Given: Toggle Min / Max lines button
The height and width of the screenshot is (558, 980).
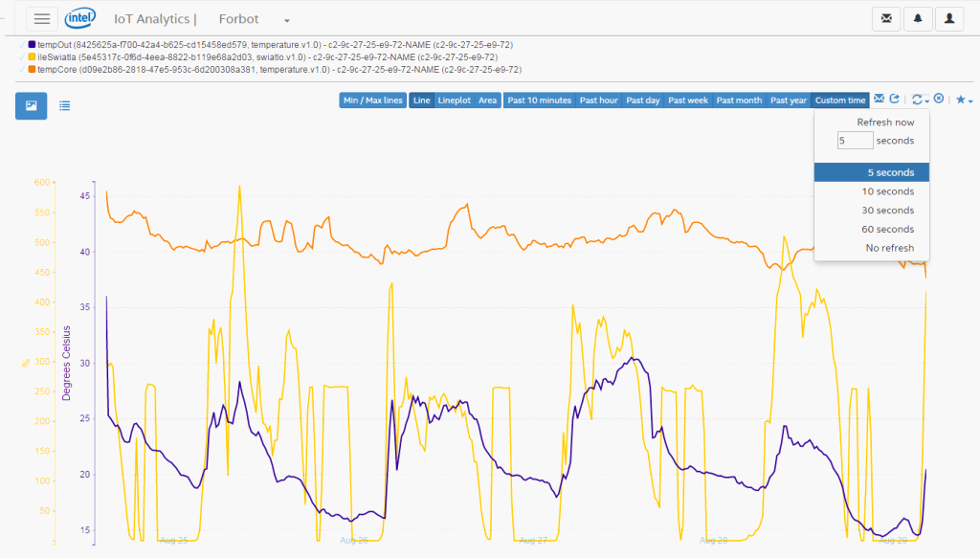Looking at the screenshot, I should click(373, 100).
